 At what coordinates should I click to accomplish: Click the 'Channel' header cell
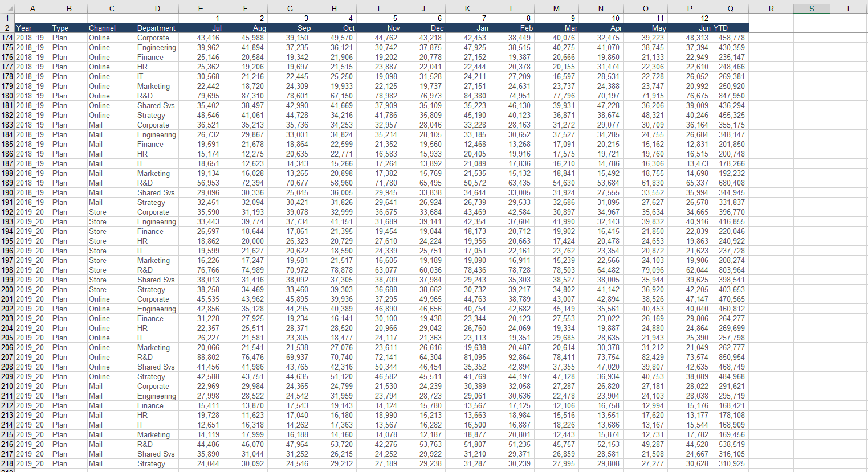pos(112,28)
